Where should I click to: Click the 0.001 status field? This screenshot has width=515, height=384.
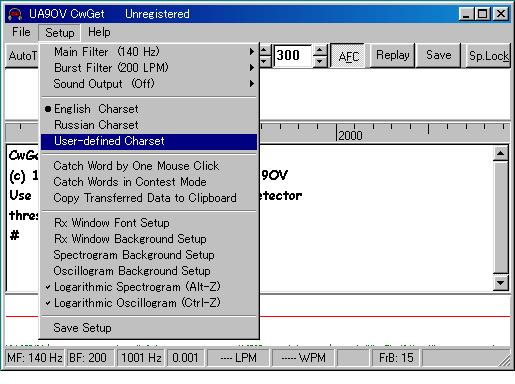[185, 358]
